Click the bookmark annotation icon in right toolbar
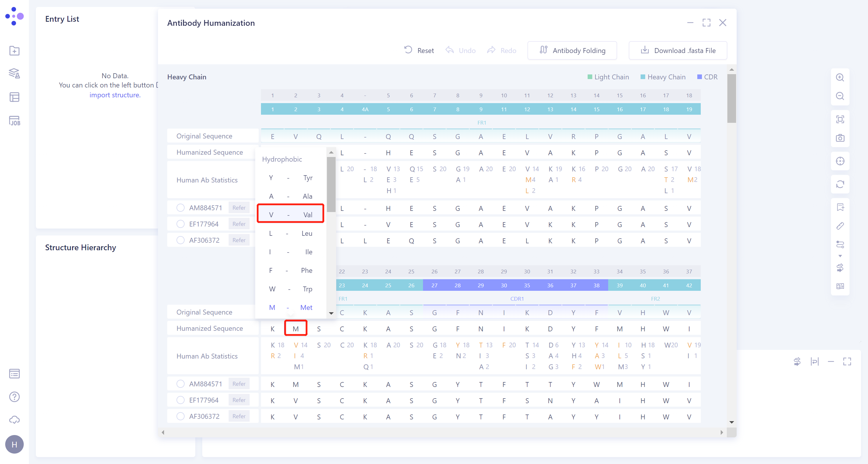868x464 pixels. point(840,207)
